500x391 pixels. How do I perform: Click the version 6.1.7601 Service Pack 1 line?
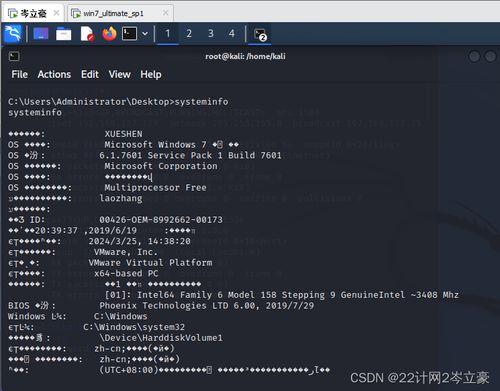(x=190, y=155)
